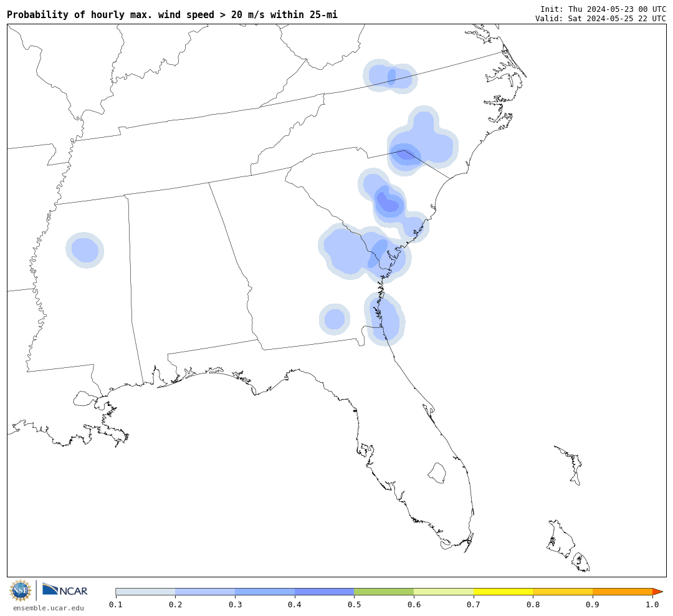The image size is (673, 616).
Task: Click the 0.4–0.5 periwinkle colorbar segment
Action: click(x=325, y=592)
